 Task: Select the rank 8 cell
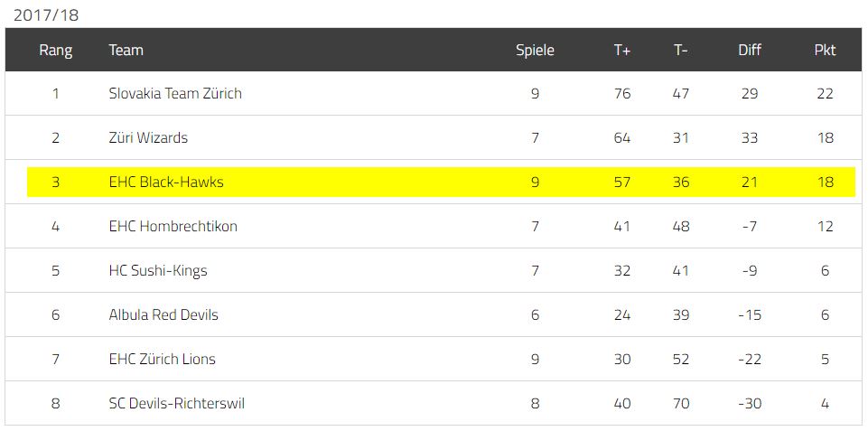click(55, 403)
